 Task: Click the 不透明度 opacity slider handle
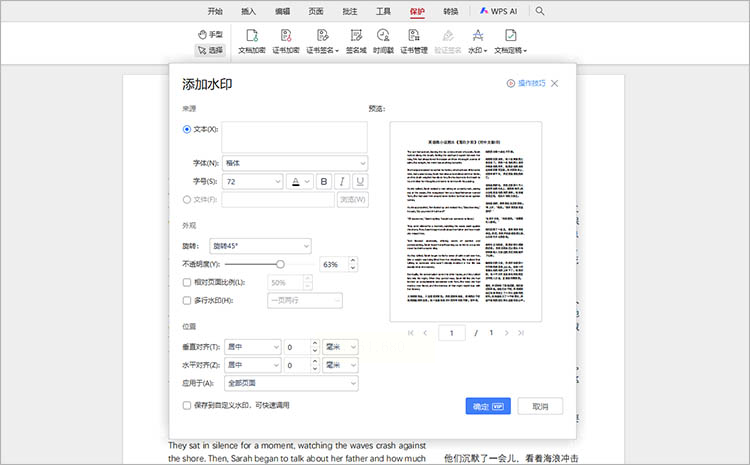point(281,264)
